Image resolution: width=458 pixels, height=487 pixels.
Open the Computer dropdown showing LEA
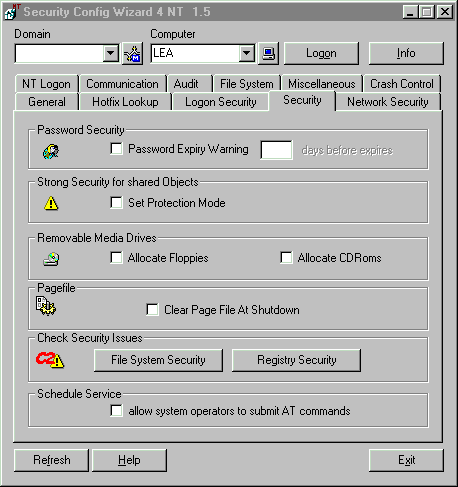(x=246, y=53)
